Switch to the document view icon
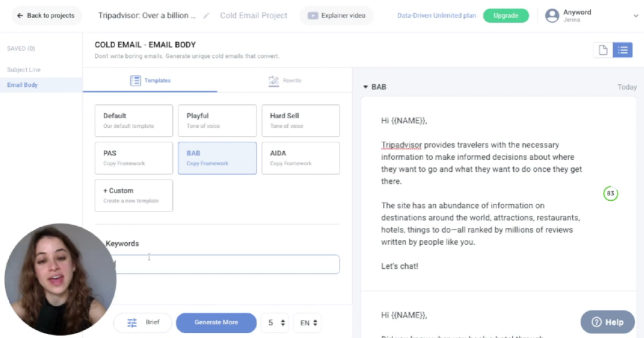This screenshot has width=644, height=338. (x=603, y=50)
